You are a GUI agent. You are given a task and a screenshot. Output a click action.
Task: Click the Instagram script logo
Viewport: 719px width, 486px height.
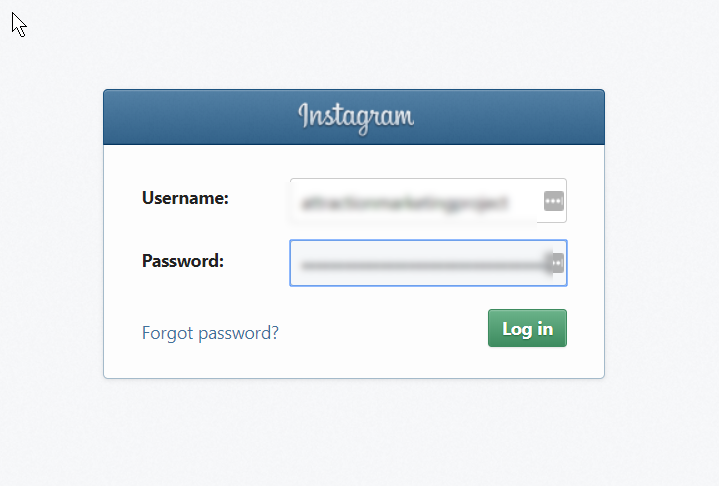click(x=356, y=118)
